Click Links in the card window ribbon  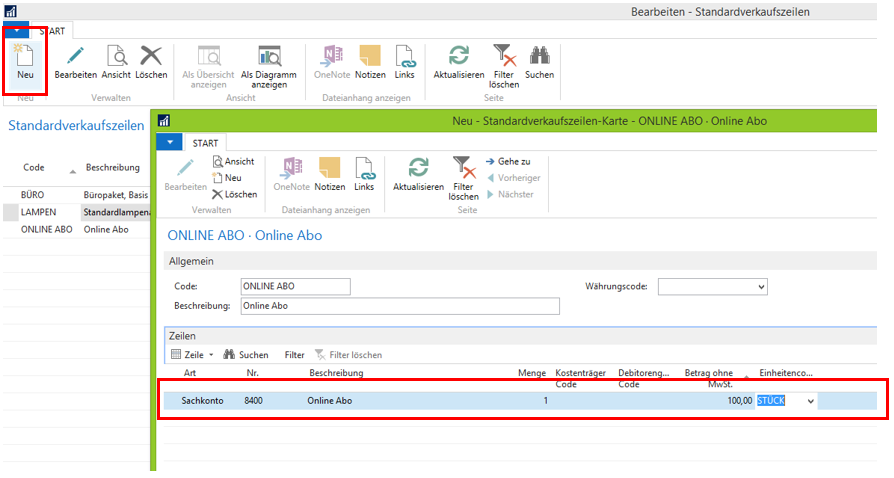point(364,175)
